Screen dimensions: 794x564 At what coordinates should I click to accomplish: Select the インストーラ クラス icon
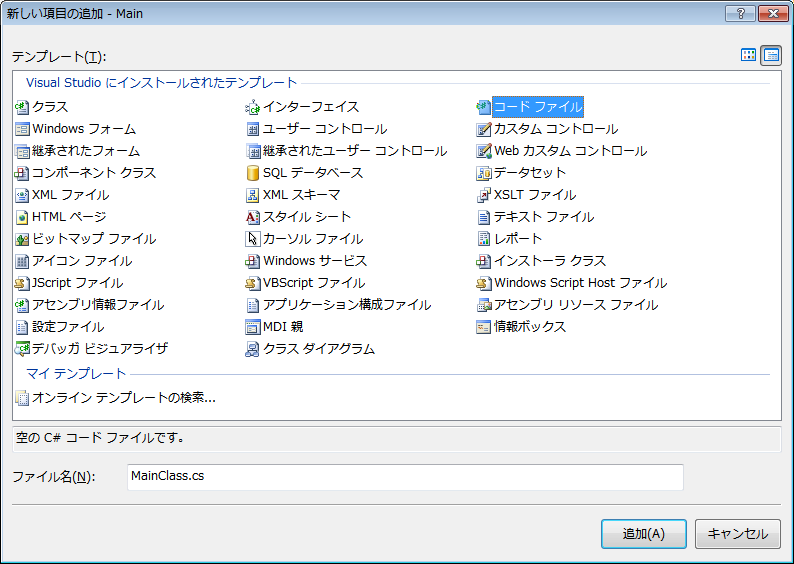(x=484, y=261)
